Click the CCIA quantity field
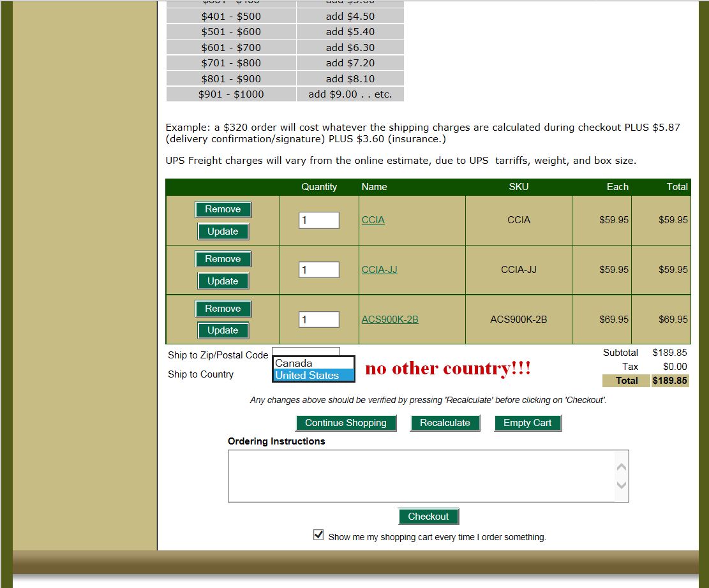This screenshot has width=709, height=588. (318, 220)
